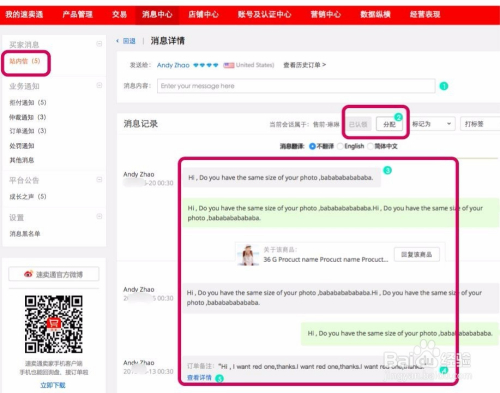The height and width of the screenshot is (393, 500).
Task: Click the 回复该商品 button
Action: [416, 255]
